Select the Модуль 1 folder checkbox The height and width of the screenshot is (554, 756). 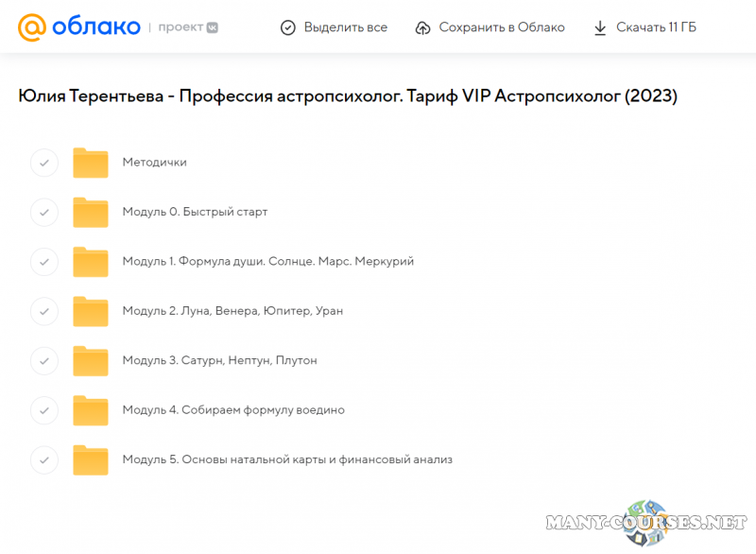(44, 261)
